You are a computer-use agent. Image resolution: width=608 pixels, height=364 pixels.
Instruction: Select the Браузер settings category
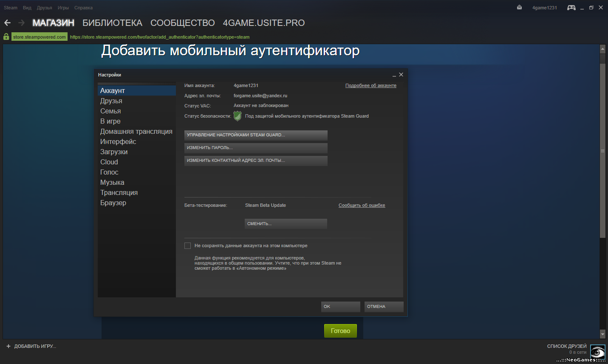(x=137, y=203)
